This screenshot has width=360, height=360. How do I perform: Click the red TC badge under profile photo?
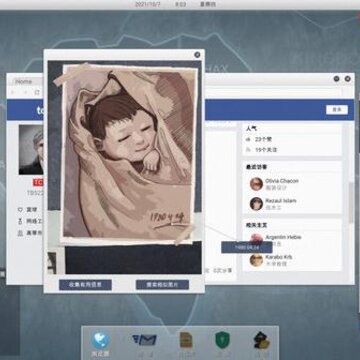point(38,183)
